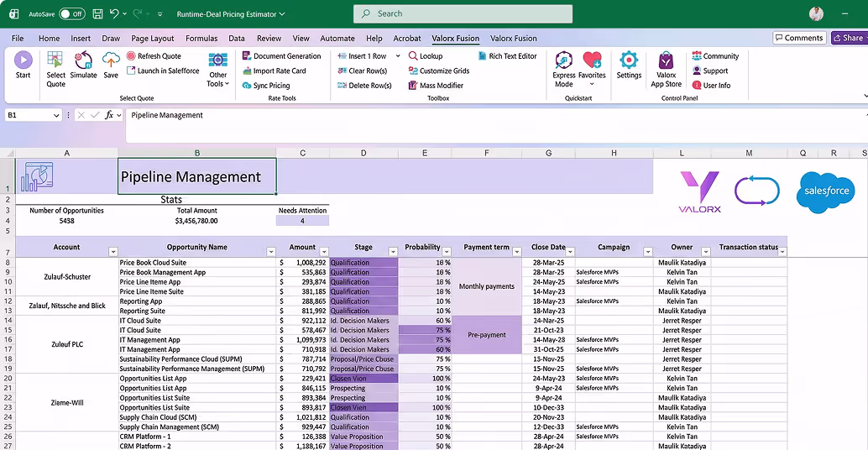
Task: Open Campaign column filter arrow
Action: (x=648, y=252)
